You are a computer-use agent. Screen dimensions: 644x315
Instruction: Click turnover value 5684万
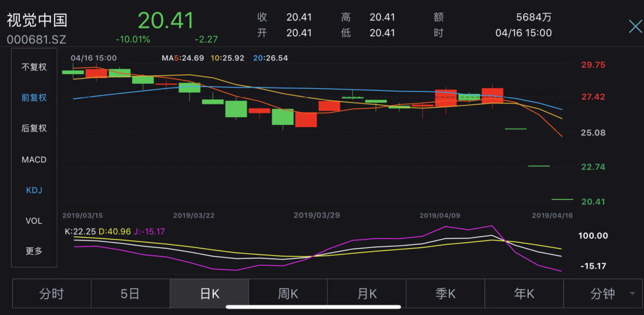534,17
